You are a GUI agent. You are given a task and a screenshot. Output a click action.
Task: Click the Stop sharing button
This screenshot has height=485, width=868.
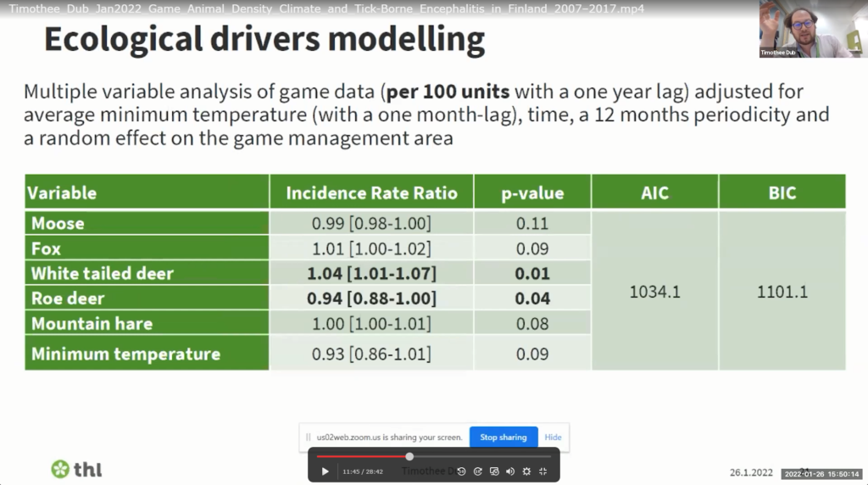point(504,438)
